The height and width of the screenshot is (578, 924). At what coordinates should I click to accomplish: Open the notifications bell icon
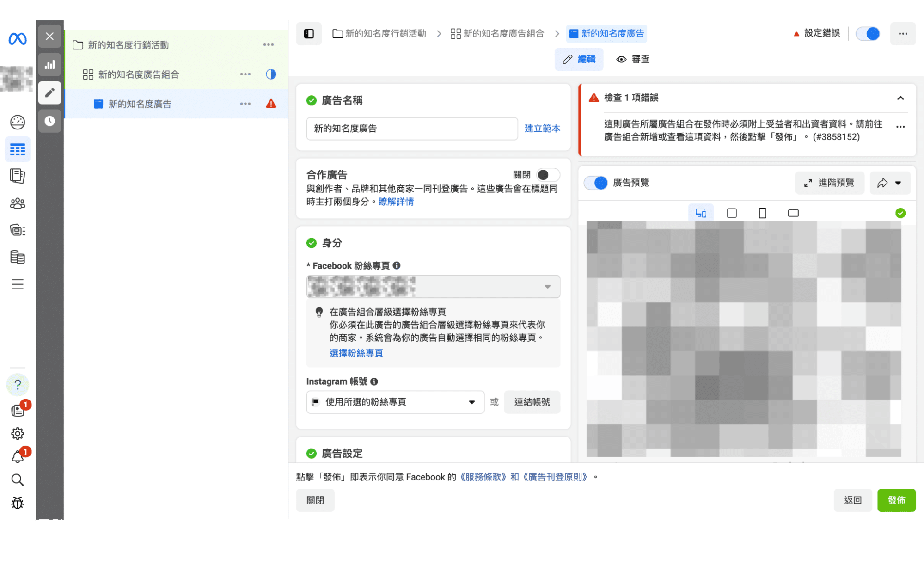18,457
